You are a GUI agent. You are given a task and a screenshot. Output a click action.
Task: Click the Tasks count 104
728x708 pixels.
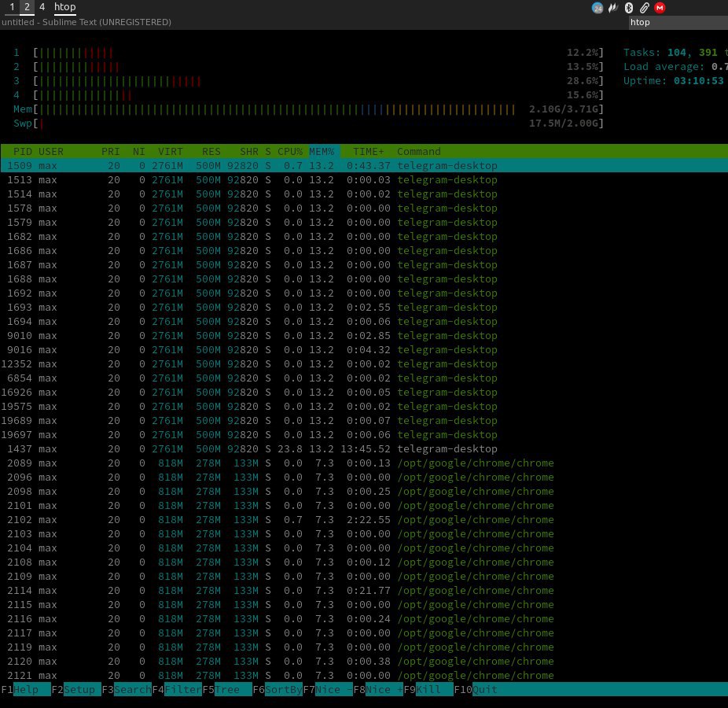tap(676, 53)
